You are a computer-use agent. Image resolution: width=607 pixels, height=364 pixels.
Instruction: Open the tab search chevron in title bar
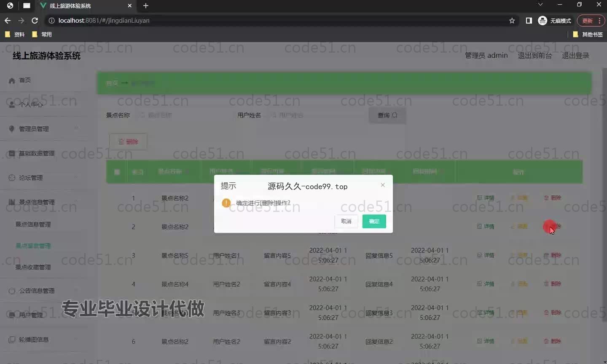click(540, 5)
